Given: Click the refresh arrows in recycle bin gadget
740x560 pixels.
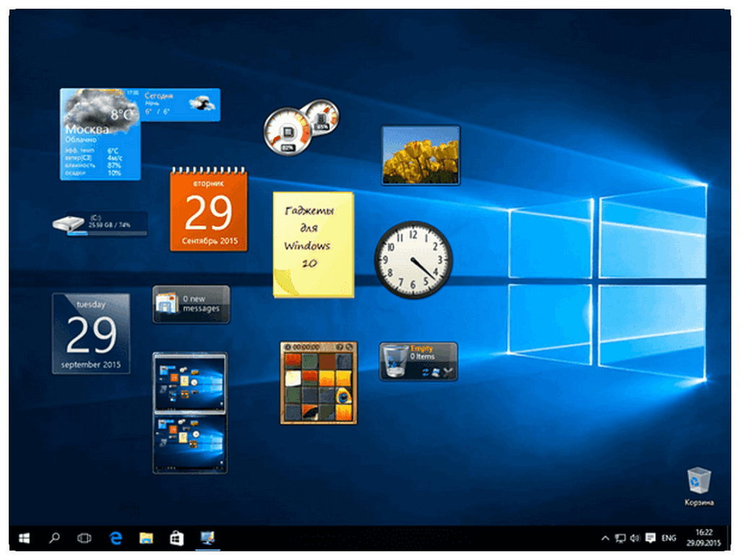Looking at the screenshot, I should (x=426, y=373).
